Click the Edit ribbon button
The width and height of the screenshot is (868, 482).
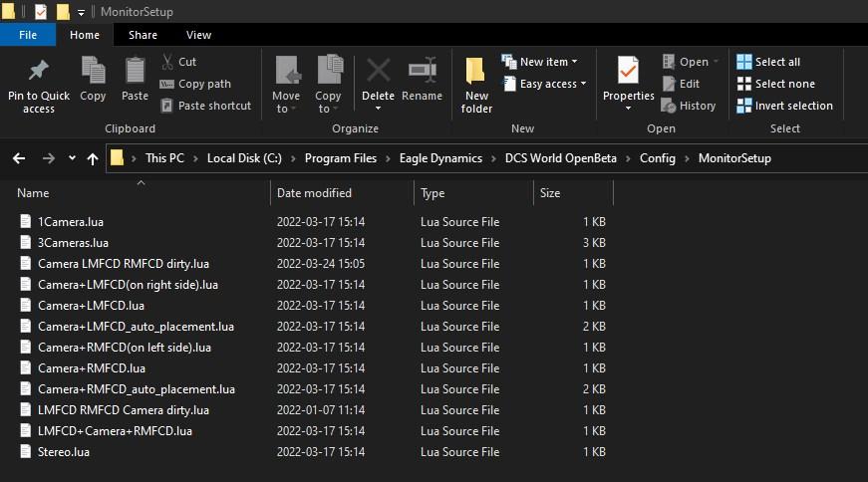(x=682, y=84)
